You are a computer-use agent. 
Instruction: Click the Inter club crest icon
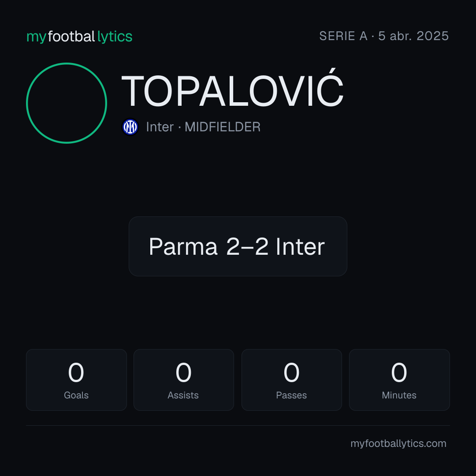tap(130, 127)
